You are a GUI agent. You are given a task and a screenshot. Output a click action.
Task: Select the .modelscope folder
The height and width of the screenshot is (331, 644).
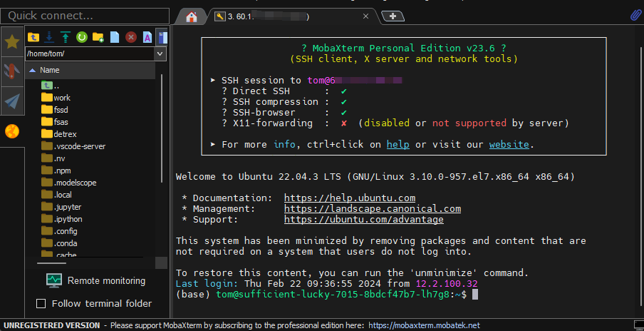tap(69, 183)
